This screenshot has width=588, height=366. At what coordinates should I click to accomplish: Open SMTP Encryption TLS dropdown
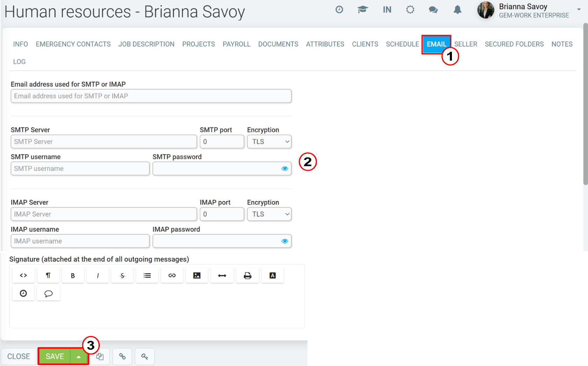[269, 142]
